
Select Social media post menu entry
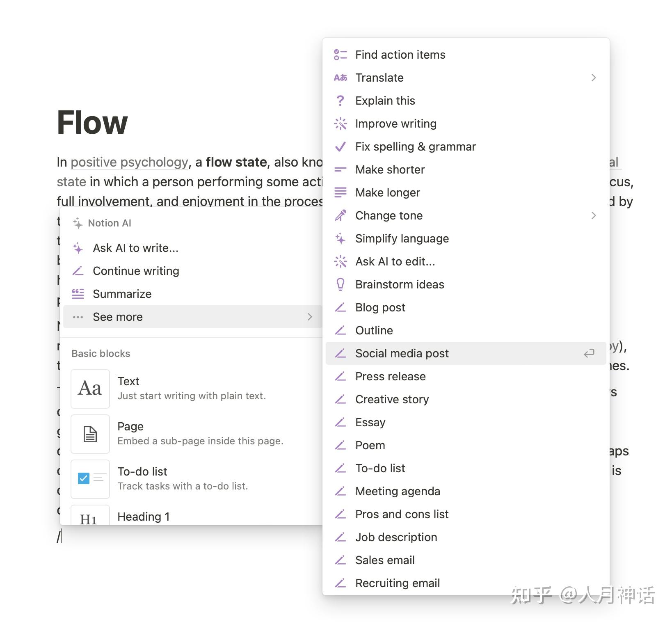coord(402,353)
